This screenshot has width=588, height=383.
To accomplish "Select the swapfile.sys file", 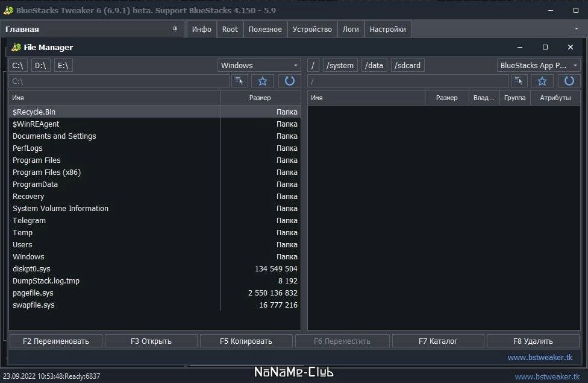I will pos(155,305).
